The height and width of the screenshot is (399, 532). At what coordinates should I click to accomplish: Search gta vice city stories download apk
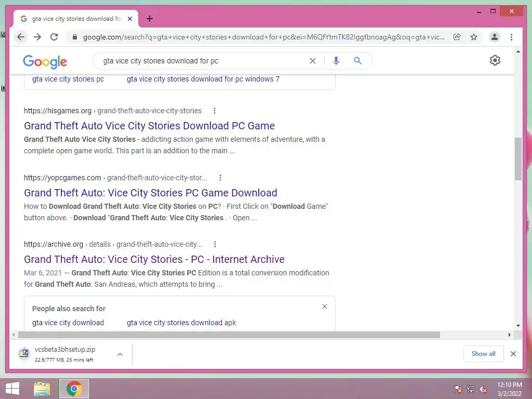click(181, 323)
